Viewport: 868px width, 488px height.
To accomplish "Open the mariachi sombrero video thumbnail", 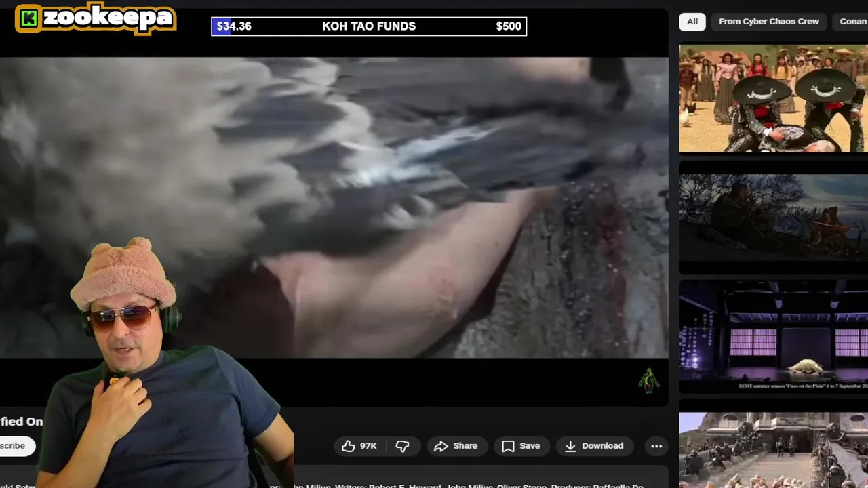I will 773,99.
